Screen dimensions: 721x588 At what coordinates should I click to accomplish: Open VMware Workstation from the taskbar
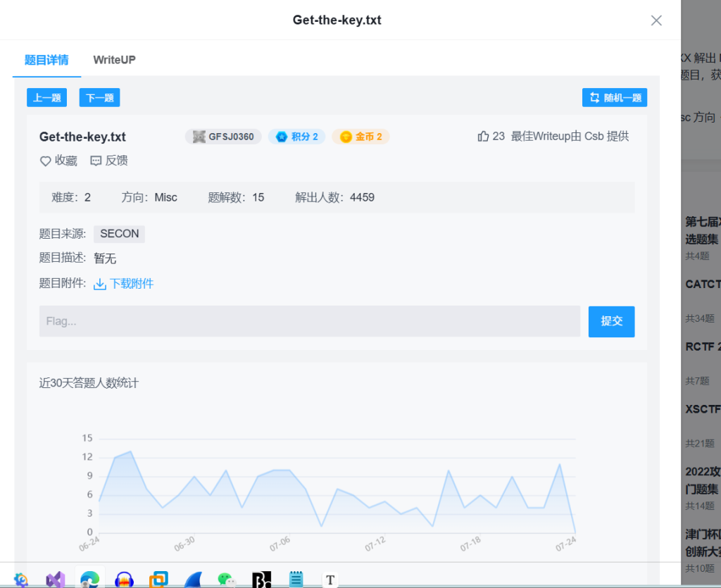(159, 579)
